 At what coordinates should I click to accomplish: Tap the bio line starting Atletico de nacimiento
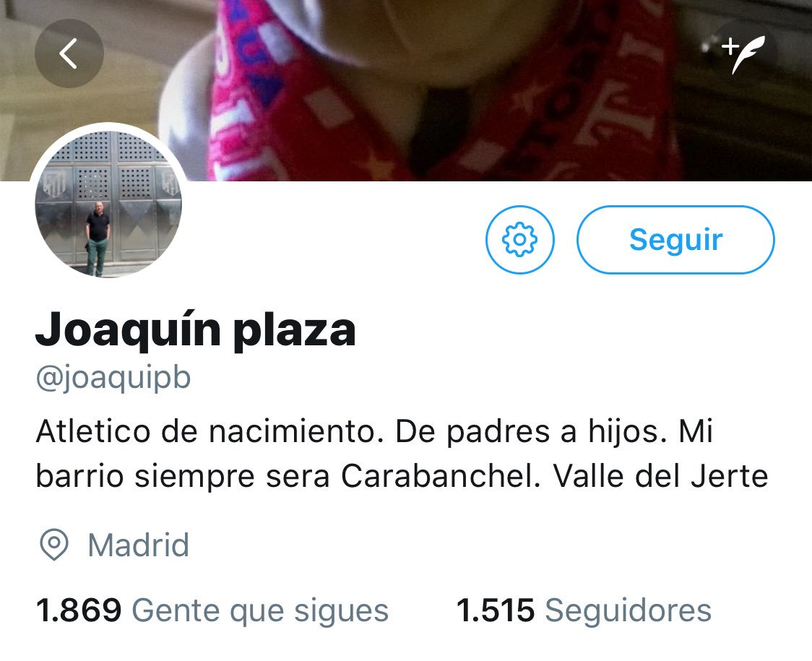[x=374, y=431]
